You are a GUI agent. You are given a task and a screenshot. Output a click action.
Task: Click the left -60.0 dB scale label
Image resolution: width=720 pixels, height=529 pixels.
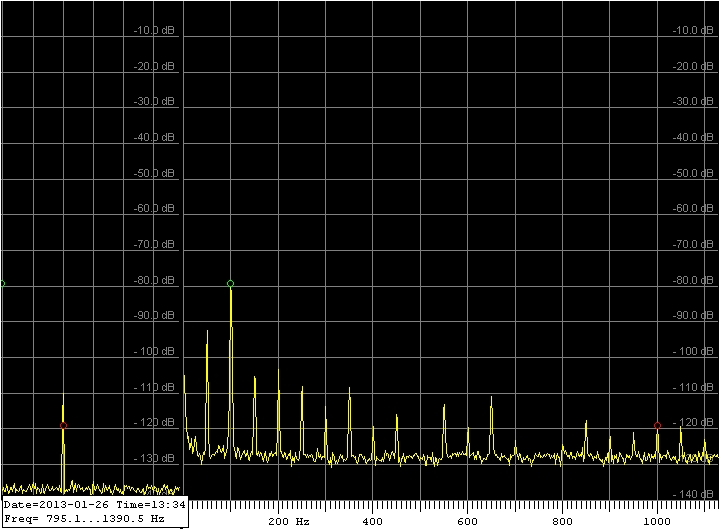[154, 208]
